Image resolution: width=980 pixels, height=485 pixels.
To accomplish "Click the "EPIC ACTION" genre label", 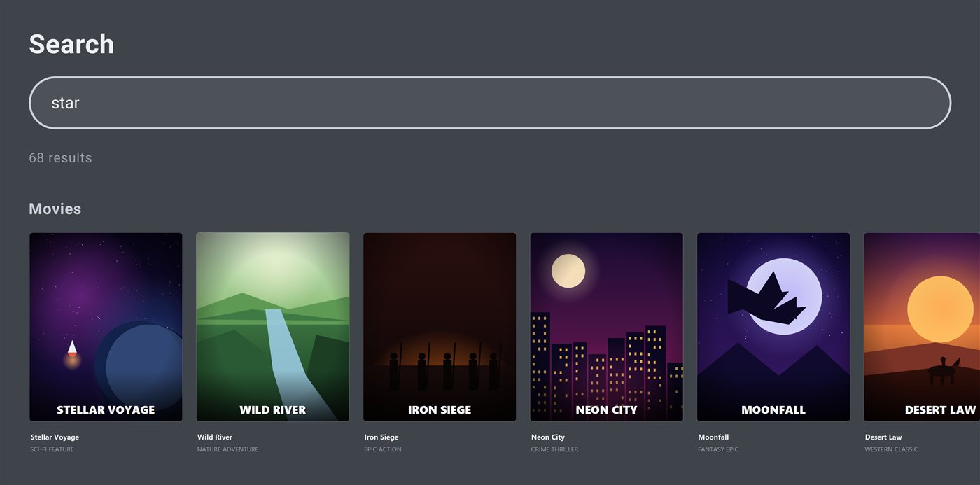I will coord(383,449).
